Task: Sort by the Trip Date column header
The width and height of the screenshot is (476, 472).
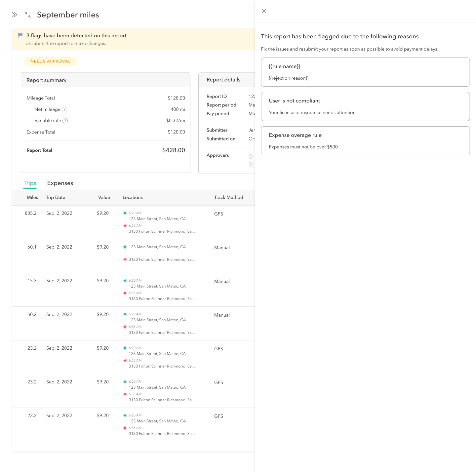Action: (56, 197)
